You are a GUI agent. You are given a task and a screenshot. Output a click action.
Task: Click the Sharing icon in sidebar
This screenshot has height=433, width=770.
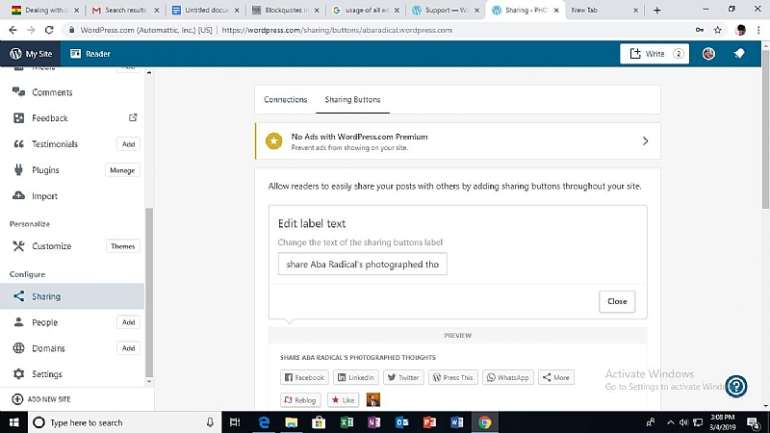tap(19, 296)
